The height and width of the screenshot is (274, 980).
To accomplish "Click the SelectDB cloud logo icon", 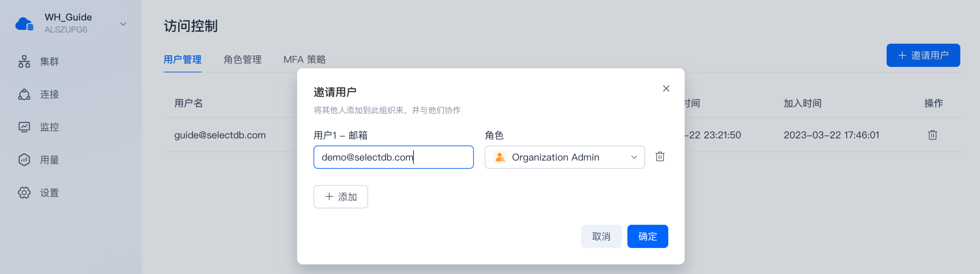I will pyautogui.click(x=24, y=24).
